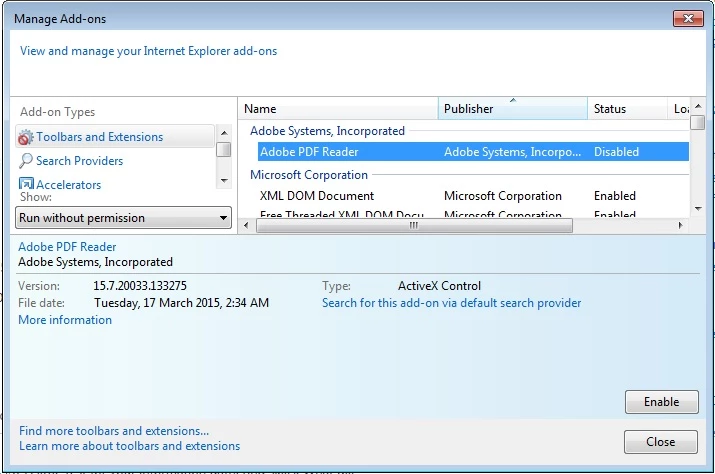715x474 pixels.
Task: Click Adobe Systems, Incorporated group header
Action: point(327,131)
